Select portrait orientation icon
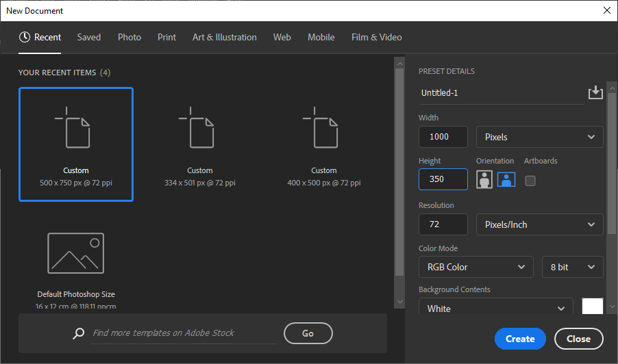618x364 pixels. pyautogui.click(x=484, y=180)
